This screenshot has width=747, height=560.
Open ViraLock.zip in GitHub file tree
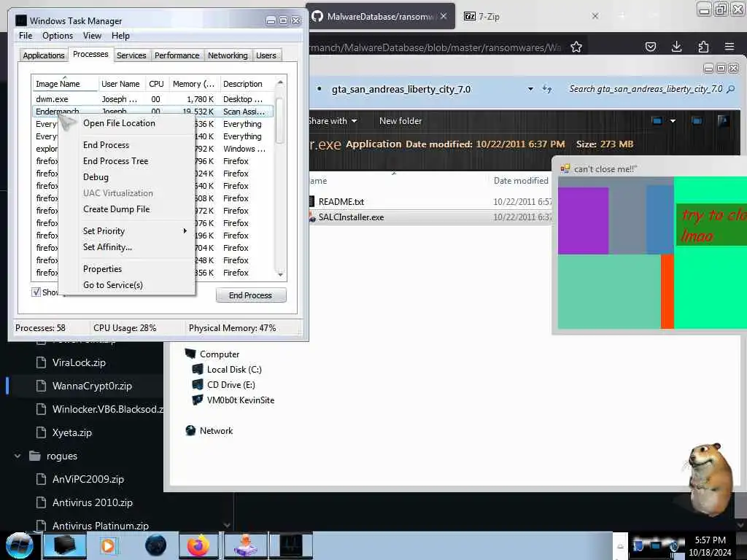79,363
